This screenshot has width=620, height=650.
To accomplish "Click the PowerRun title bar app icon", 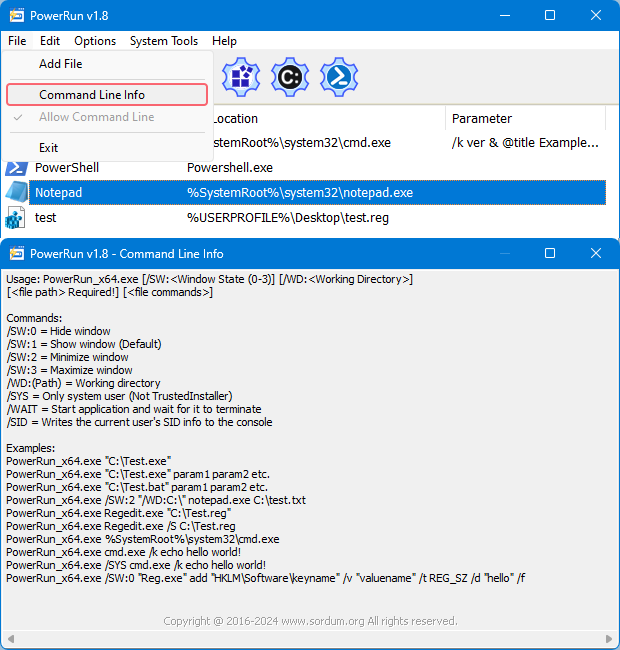I will point(16,16).
